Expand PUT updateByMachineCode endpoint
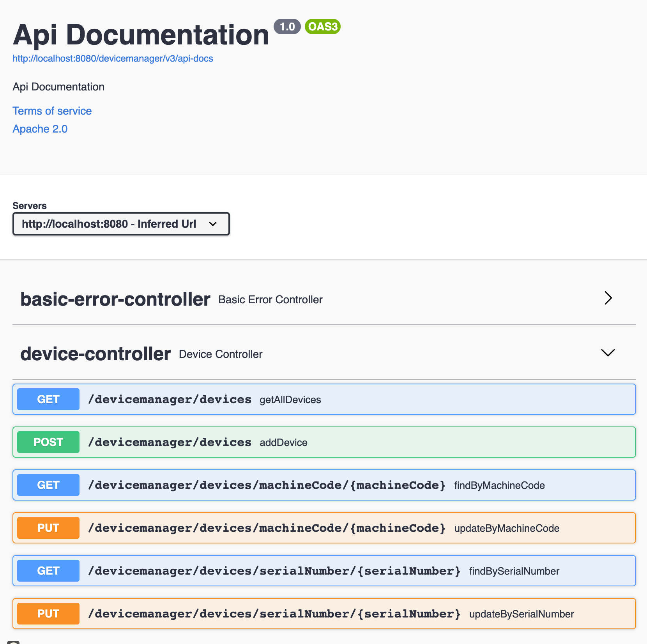This screenshot has height=644, width=647. point(324,528)
